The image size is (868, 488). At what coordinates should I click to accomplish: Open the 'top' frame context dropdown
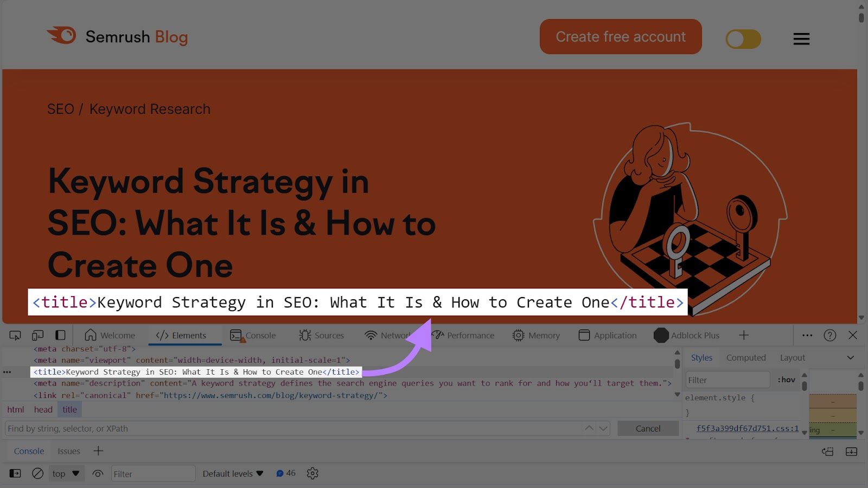tap(66, 473)
